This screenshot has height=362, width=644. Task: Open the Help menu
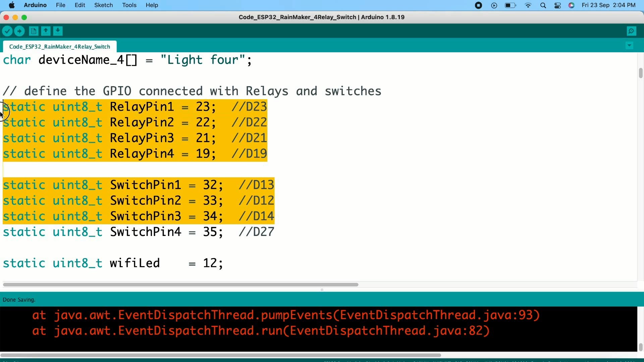(152, 5)
